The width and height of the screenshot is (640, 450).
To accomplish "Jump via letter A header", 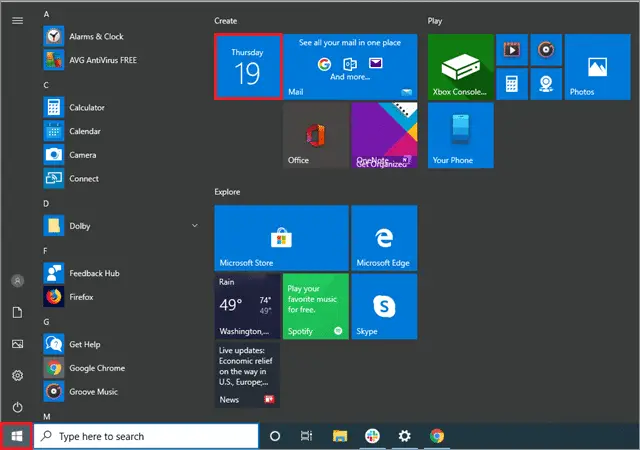I will click(46, 14).
